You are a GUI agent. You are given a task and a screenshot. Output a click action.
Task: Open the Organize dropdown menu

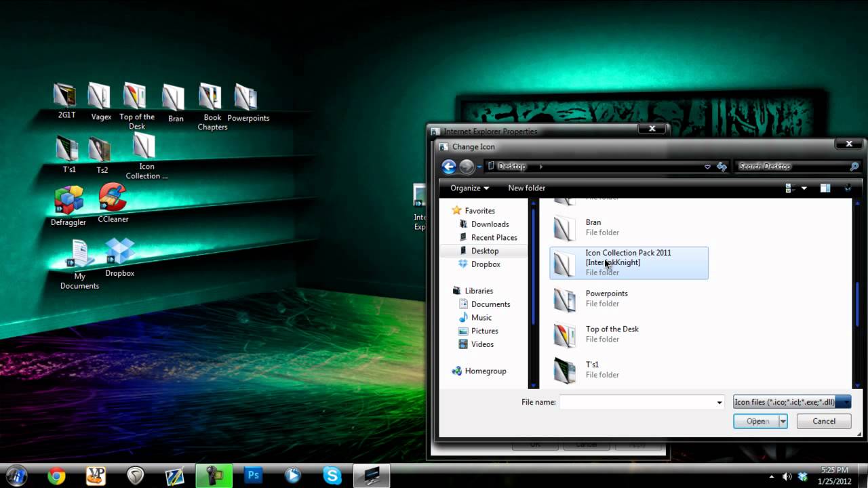click(x=469, y=188)
